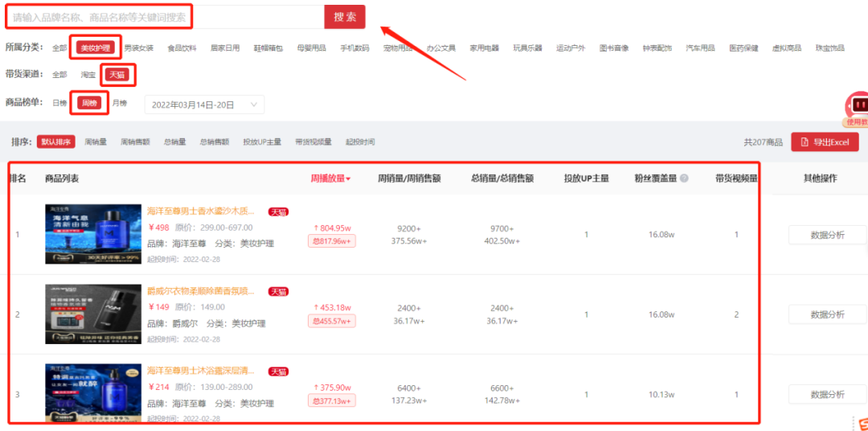The image size is (868, 431).
Task: Sort by 投放UP主量
Action: 262,142
